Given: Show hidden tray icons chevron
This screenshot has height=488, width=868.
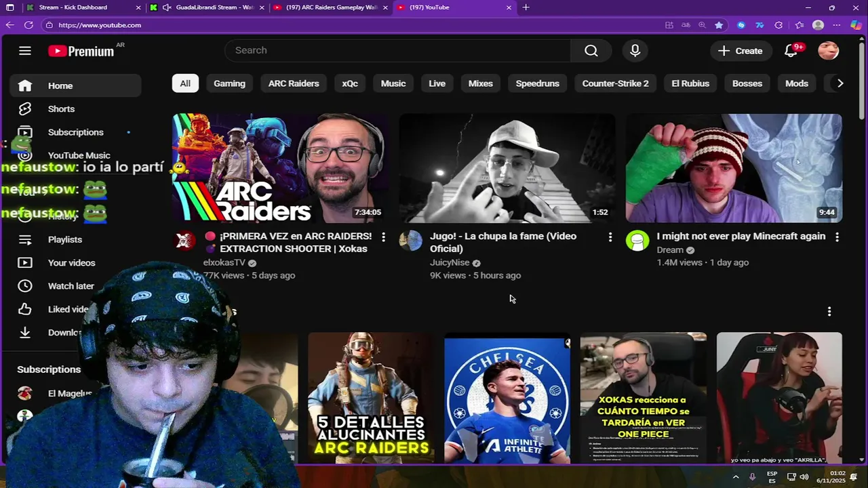Looking at the screenshot, I should tap(736, 477).
